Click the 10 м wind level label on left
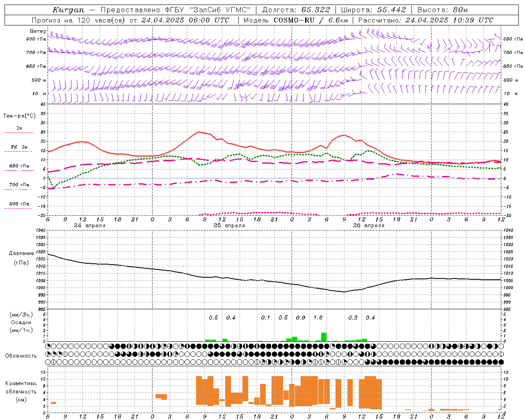 point(39,94)
